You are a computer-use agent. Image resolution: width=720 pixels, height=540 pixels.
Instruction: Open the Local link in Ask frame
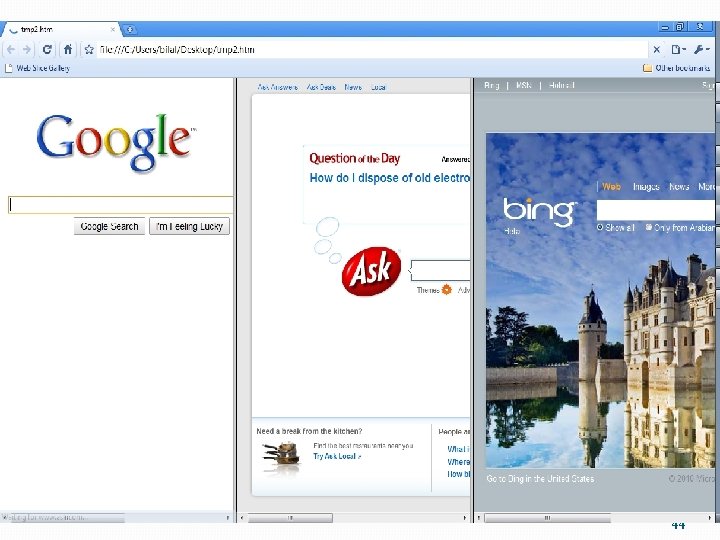click(378, 87)
